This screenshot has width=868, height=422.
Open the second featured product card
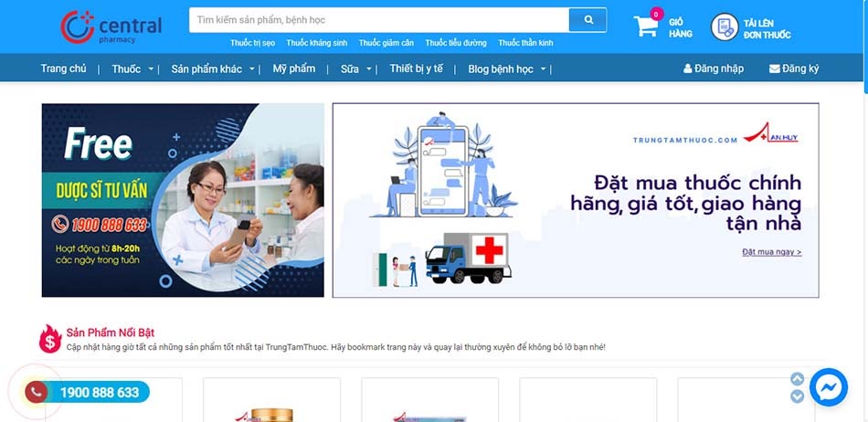(x=271, y=400)
